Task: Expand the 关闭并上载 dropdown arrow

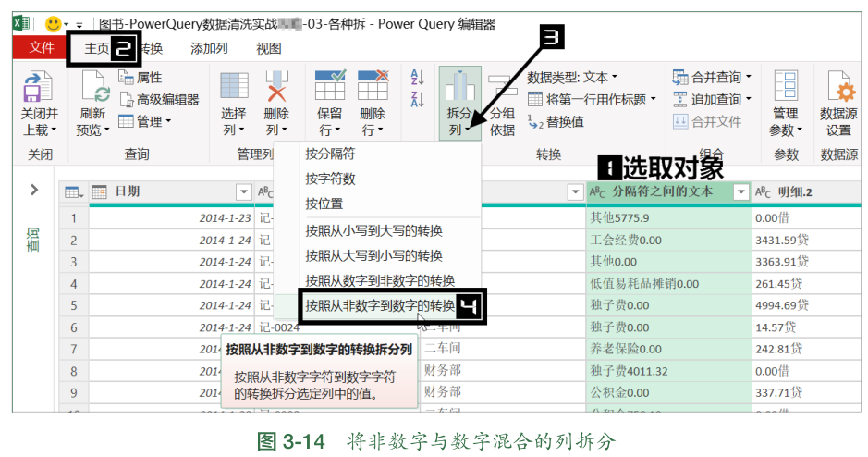Action: tap(54, 130)
